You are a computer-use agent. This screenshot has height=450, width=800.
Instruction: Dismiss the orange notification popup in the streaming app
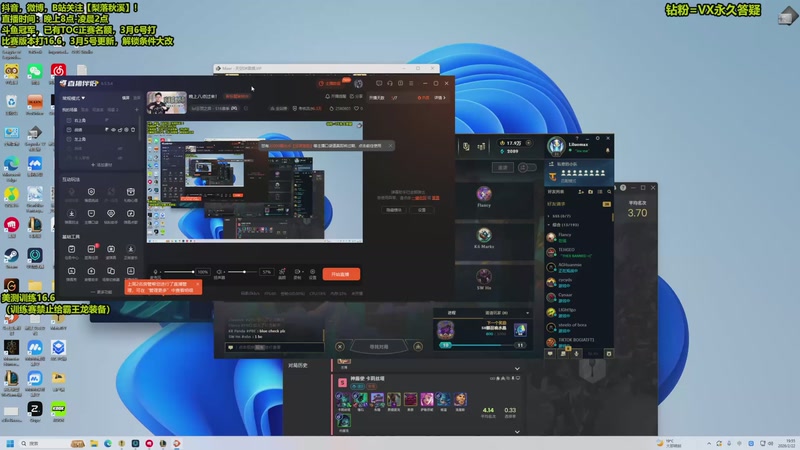coord(197,284)
